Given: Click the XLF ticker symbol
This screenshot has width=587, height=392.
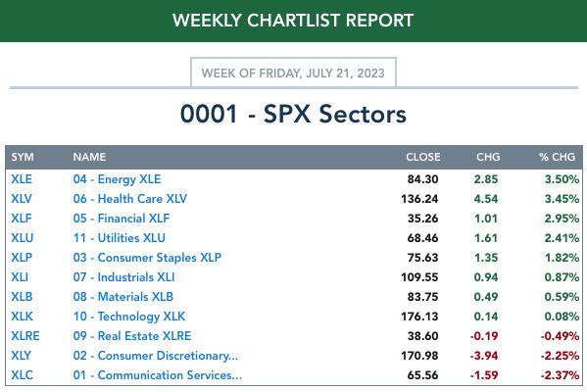Looking at the screenshot, I should pos(22,219).
